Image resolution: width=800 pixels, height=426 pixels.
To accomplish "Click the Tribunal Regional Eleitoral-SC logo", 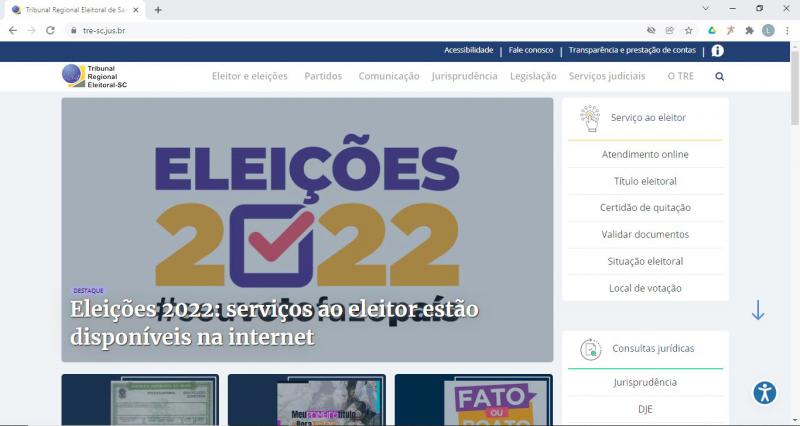I will point(94,76).
